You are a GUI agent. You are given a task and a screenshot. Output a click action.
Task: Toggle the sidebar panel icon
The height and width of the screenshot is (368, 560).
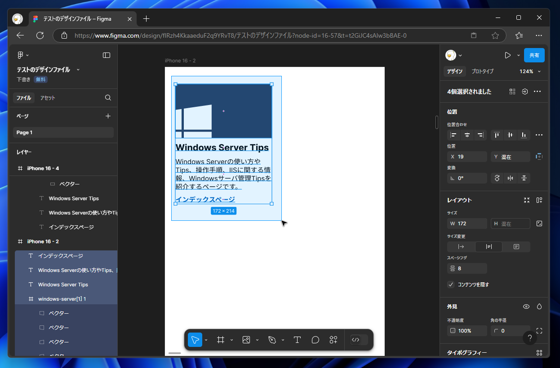(106, 55)
